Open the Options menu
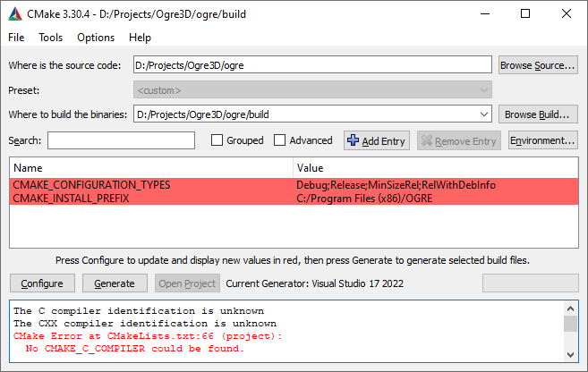 [96, 38]
